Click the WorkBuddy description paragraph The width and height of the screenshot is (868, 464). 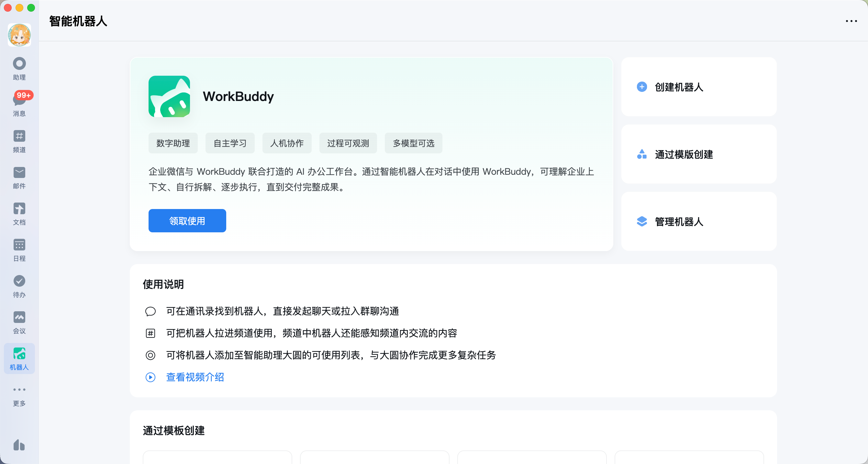coord(371,179)
